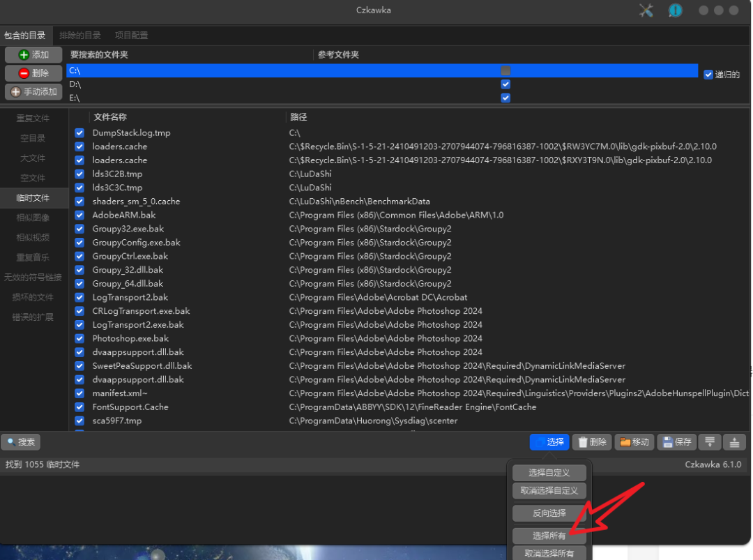Select the LogTransport2.bak file name
The height and width of the screenshot is (560, 753).
pyautogui.click(x=130, y=297)
